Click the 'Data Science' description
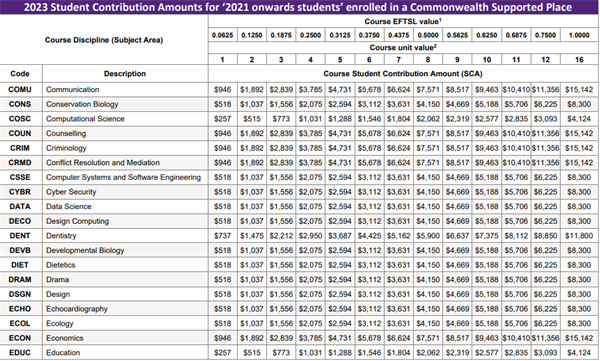This screenshot has height=361, width=600. tap(69, 206)
